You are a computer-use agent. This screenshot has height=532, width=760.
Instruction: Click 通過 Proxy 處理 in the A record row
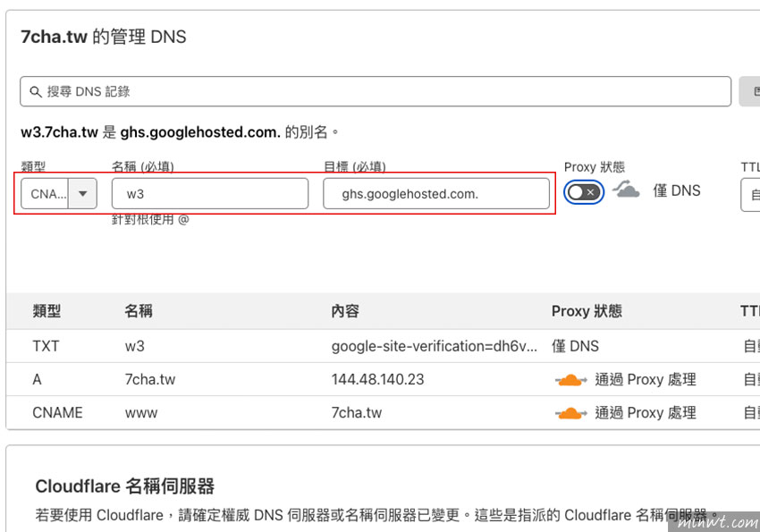(x=646, y=379)
